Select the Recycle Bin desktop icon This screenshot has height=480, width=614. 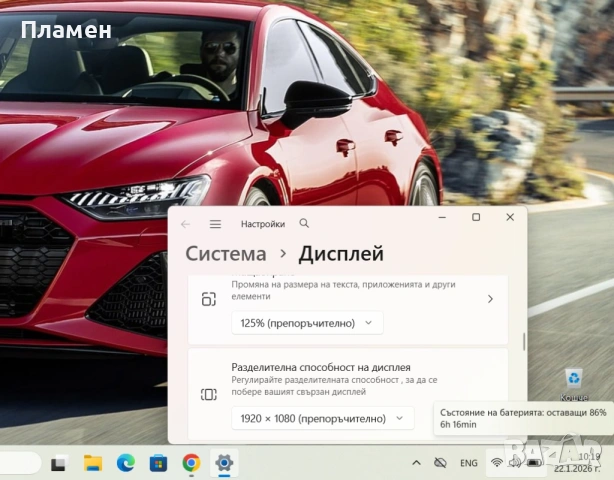click(574, 385)
